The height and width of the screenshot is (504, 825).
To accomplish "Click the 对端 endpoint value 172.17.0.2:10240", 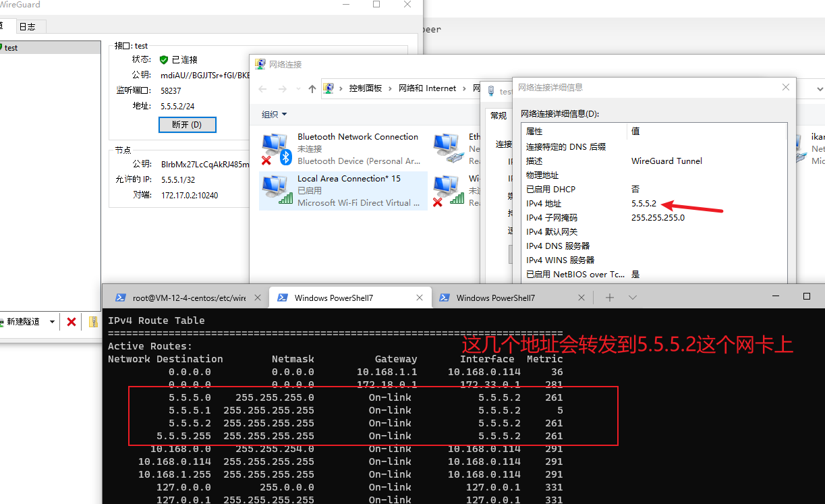I will click(x=190, y=195).
